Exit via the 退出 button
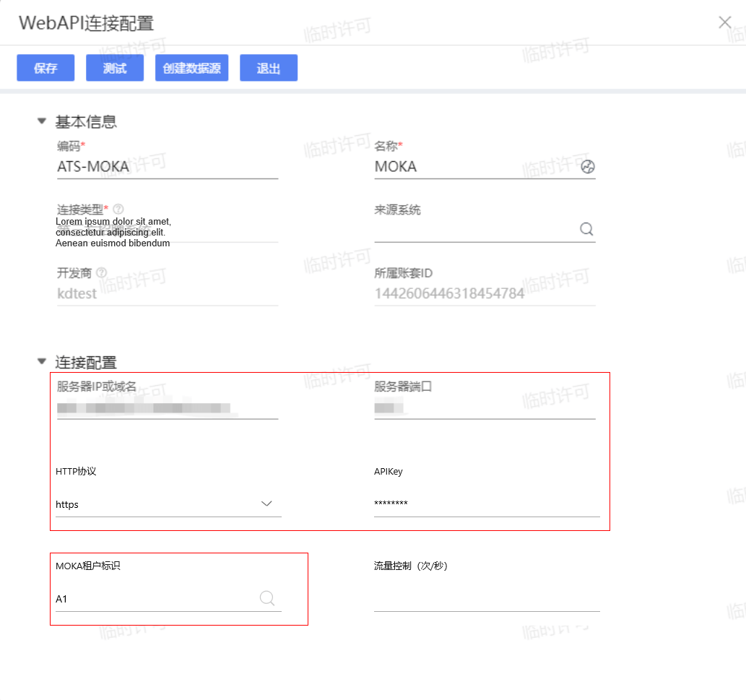Viewport: 746px width, 700px height. coord(268,69)
